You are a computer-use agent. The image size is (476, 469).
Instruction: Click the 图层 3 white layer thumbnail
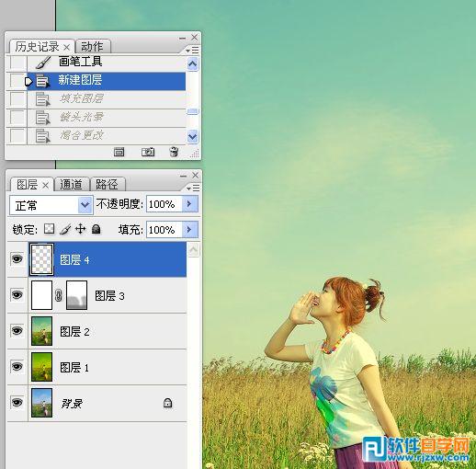[41, 295]
